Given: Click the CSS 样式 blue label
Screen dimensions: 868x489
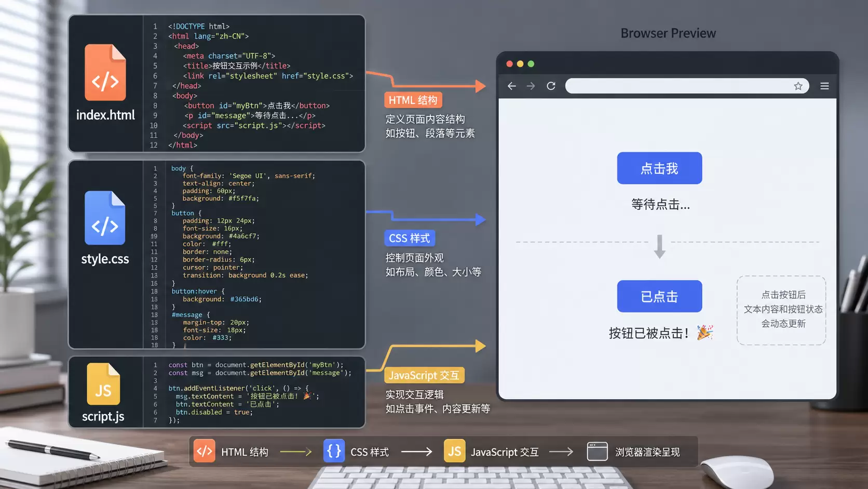Looking at the screenshot, I should (x=410, y=238).
